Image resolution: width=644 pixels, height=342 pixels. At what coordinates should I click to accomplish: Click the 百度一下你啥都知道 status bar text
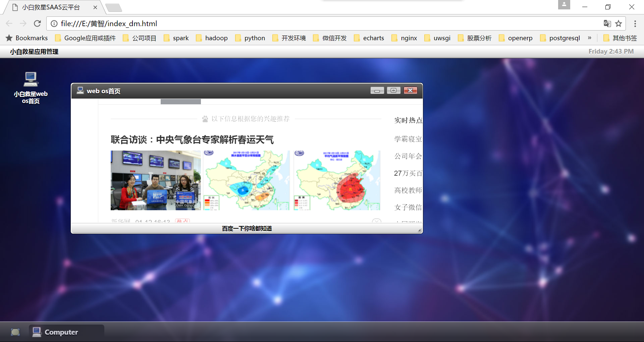click(x=247, y=229)
